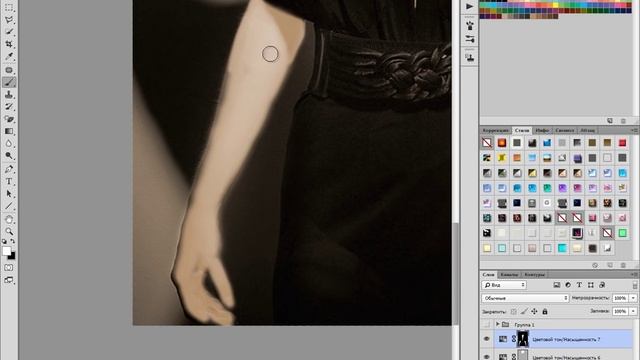Select the Brush tool
Viewport: 640px width, 360px height.
pos(9,82)
